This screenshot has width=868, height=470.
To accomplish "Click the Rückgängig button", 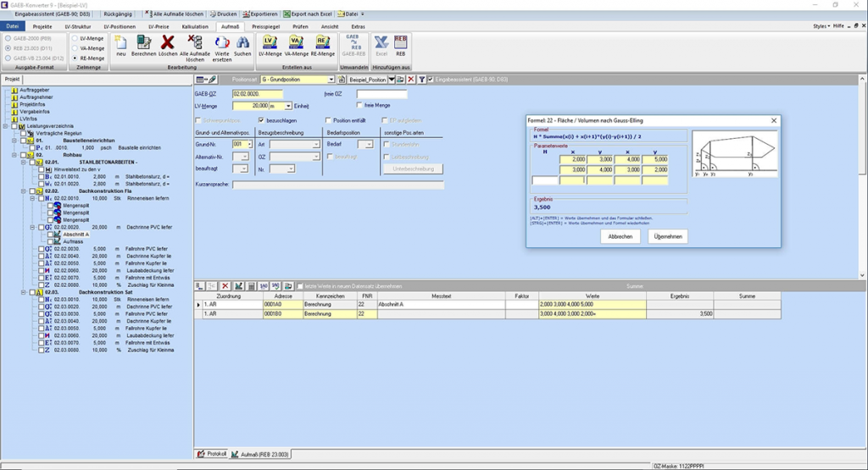I will tap(118, 14).
